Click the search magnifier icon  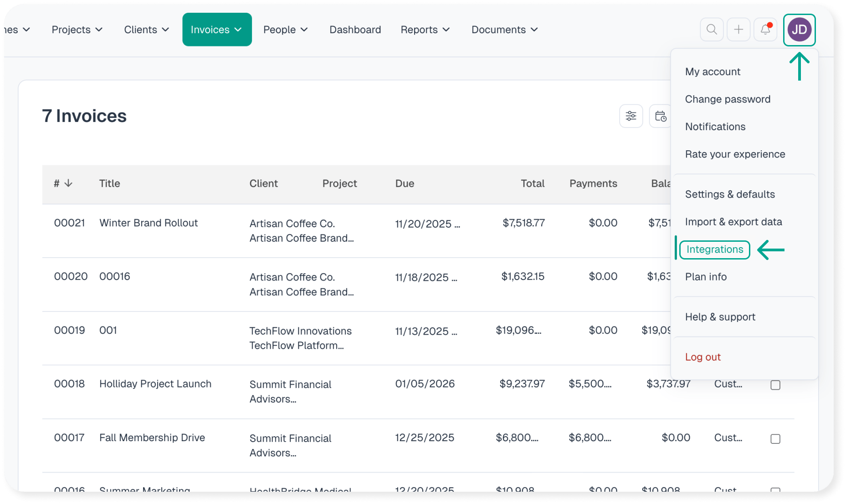(x=712, y=30)
